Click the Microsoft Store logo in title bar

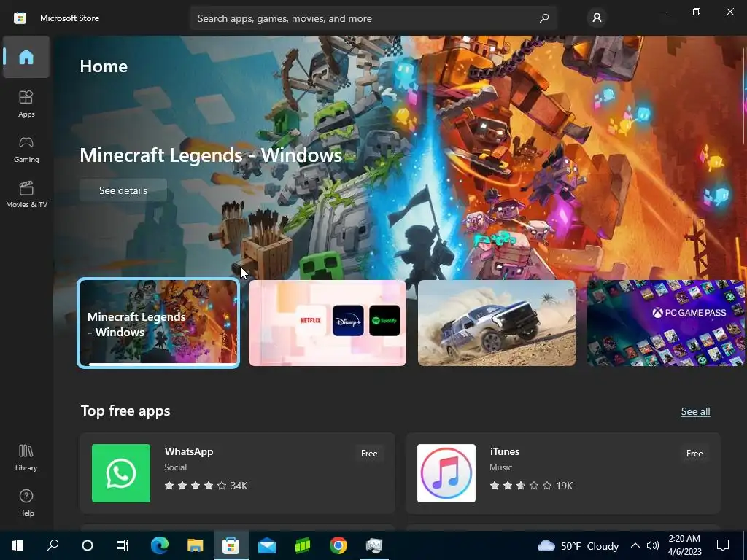coord(20,18)
